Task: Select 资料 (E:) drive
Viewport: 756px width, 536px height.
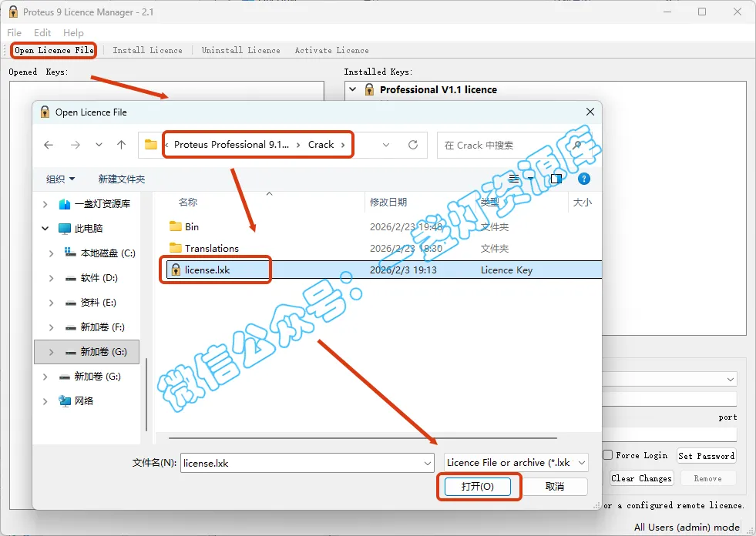Action: [98, 303]
